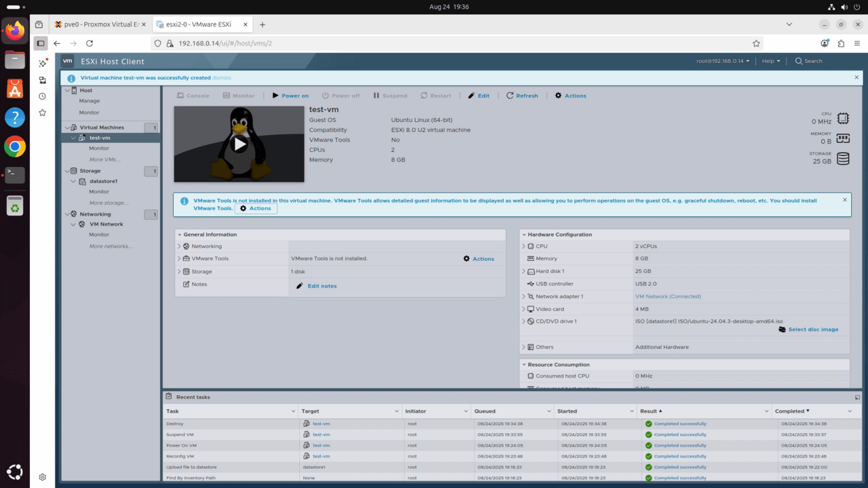Open root@192.168.0.14 user menu
This screenshot has width=868, height=488.
tap(723, 61)
